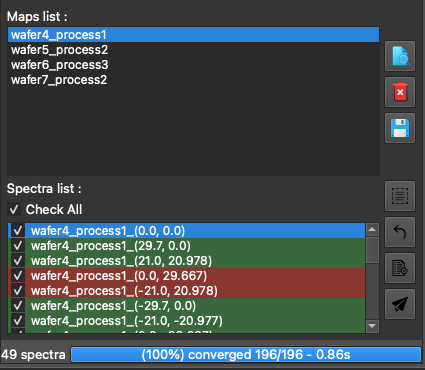Viewport: 425px width, 370px height.
Task: Select wafer4_process1 in the Maps list
Action: click(193, 35)
